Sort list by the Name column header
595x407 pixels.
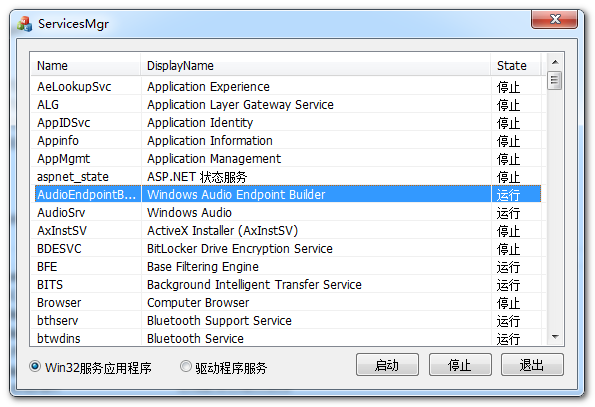[85, 66]
